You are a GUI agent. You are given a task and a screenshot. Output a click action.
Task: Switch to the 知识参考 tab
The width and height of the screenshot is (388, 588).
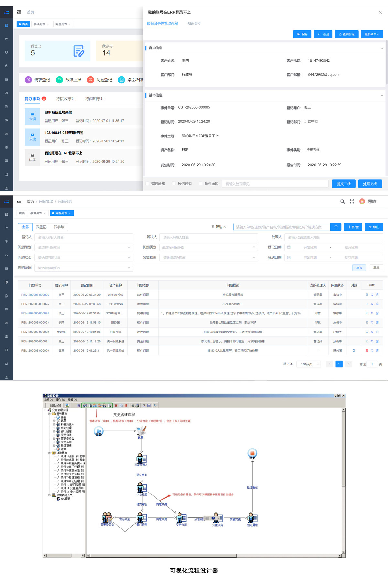tap(194, 23)
